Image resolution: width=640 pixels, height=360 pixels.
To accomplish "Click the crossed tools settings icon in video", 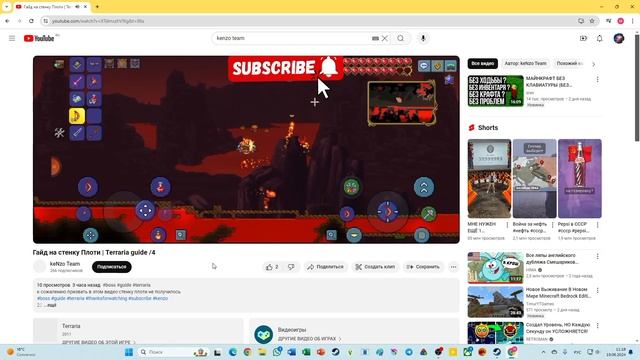I will pyautogui.click(x=59, y=133).
